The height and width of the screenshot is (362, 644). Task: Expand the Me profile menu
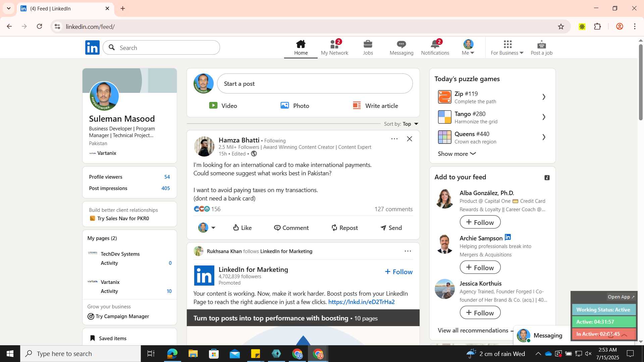click(x=468, y=47)
